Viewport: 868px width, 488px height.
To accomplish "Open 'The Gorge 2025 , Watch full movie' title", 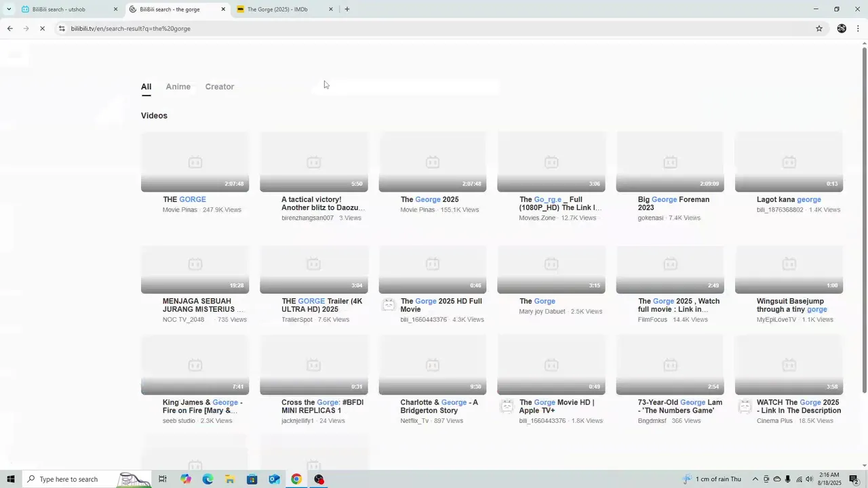I will tap(679, 305).
